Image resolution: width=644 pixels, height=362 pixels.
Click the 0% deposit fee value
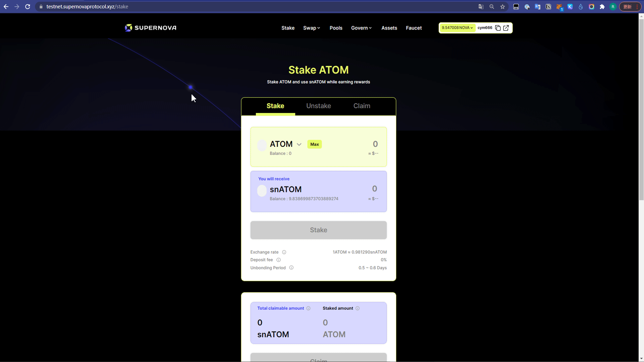point(383,260)
